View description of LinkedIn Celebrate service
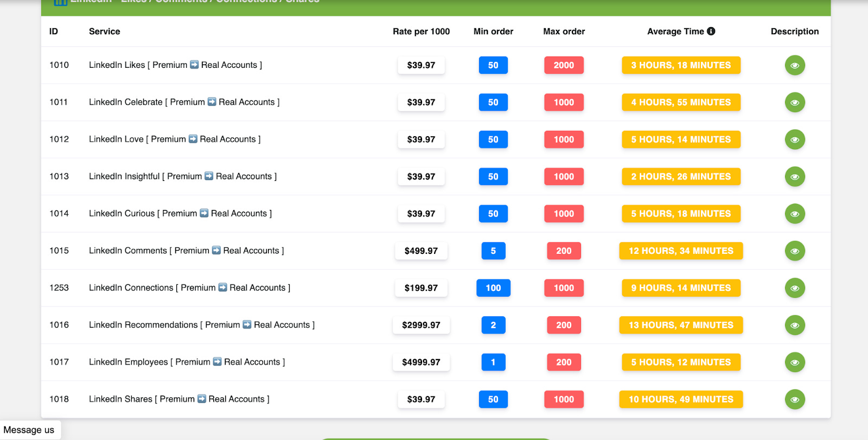The image size is (868, 440). (795, 103)
